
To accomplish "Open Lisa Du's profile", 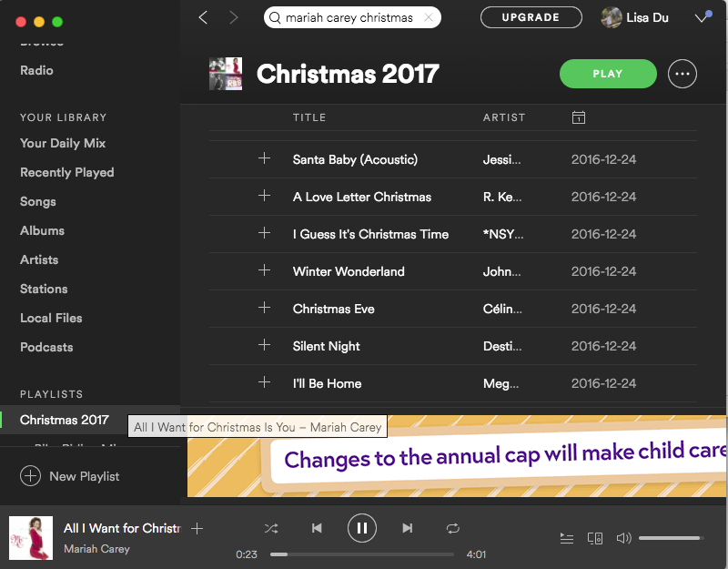I will point(634,17).
